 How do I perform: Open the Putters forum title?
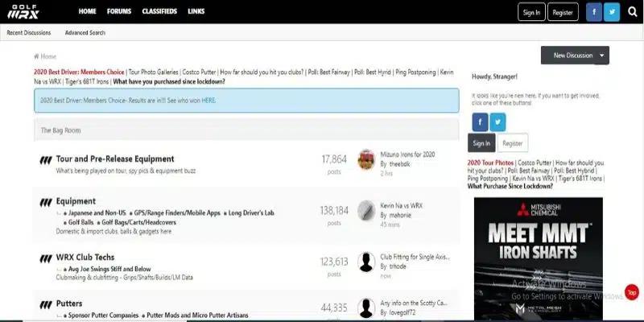69,303
